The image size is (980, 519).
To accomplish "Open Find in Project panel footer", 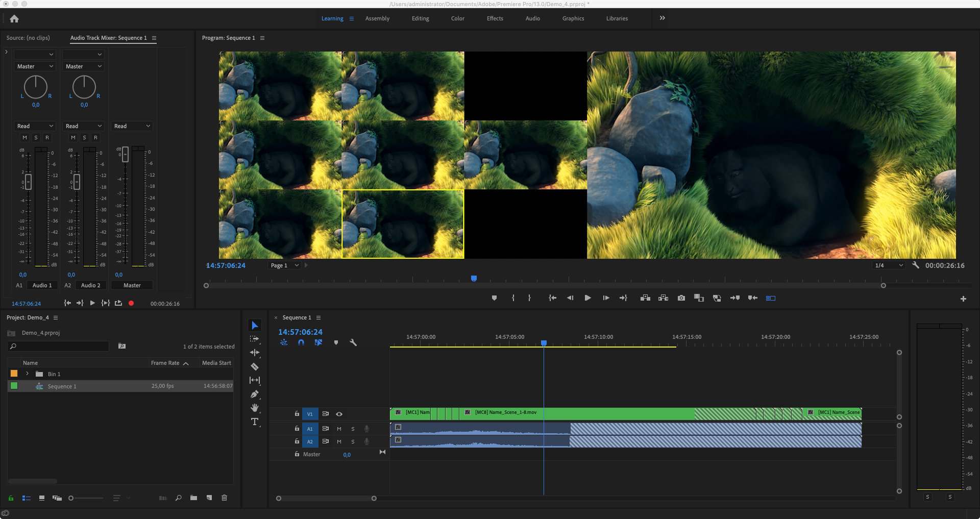I will point(178,498).
